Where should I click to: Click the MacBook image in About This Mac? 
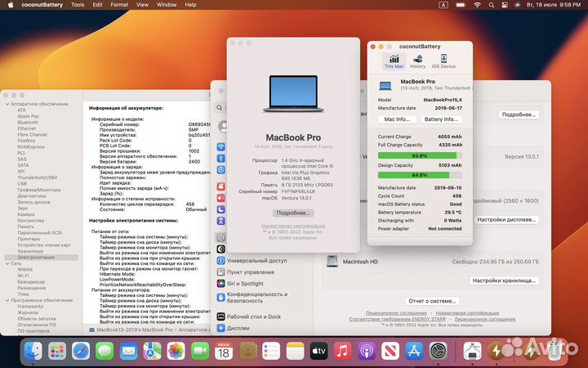[293, 94]
